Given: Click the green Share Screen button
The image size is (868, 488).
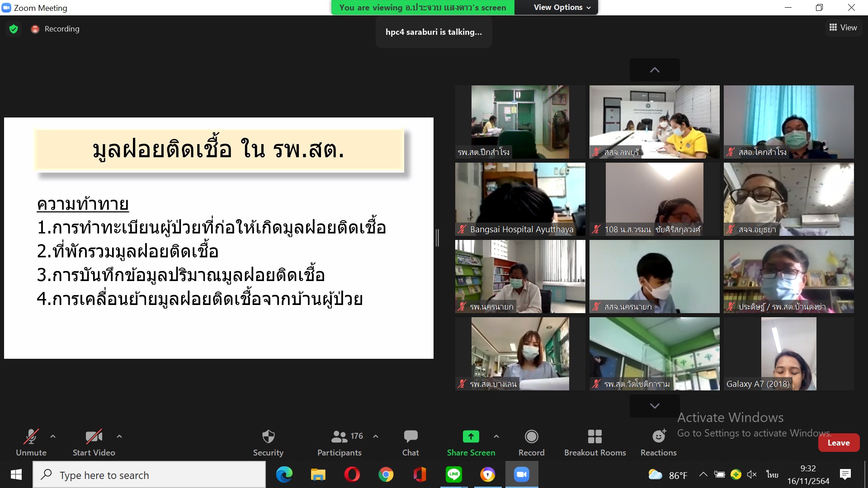Looking at the screenshot, I should (471, 442).
